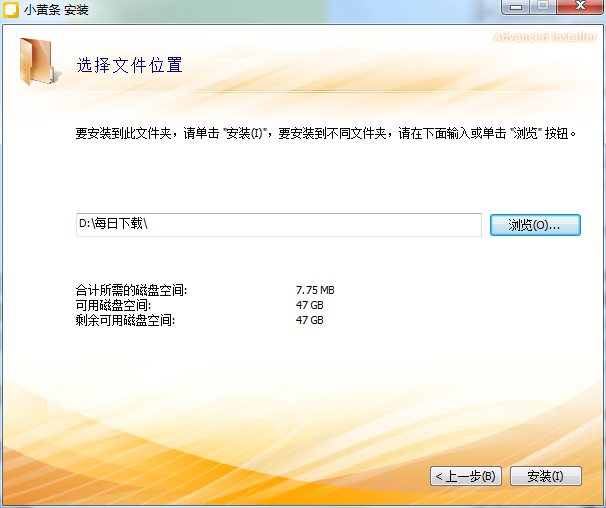
Task: Select the 合计所需的磁盘空间 label
Action: coord(131,290)
